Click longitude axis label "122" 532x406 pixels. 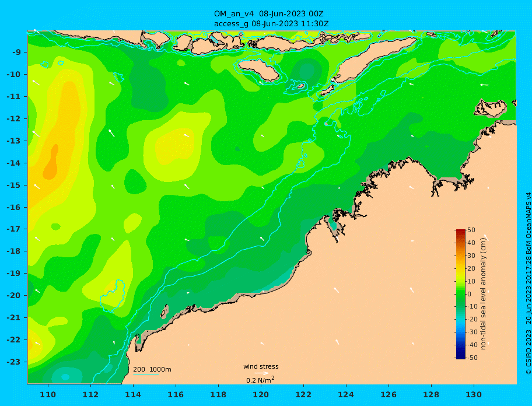[303, 395]
